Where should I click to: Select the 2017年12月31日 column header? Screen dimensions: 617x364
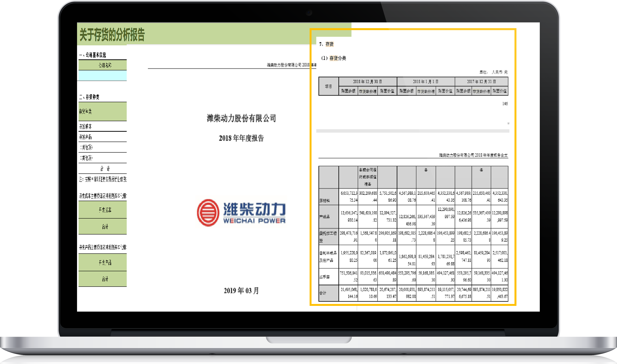pyautogui.click(x=481, y=81)
